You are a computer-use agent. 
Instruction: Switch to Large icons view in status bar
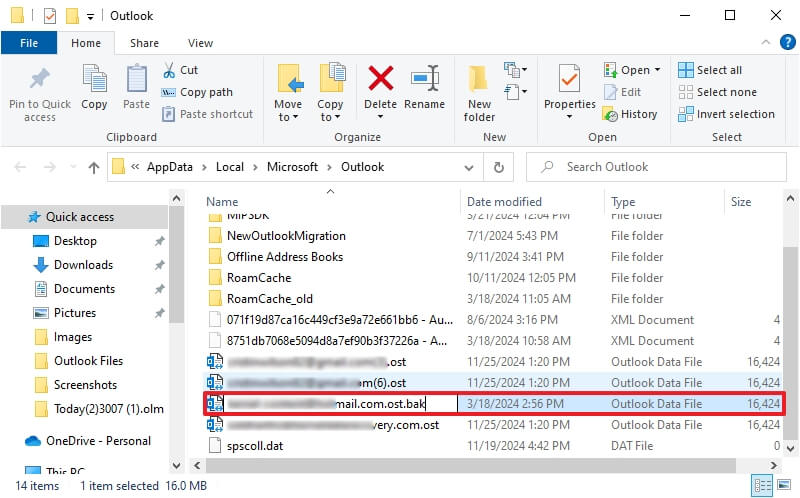tap(784, 485)
